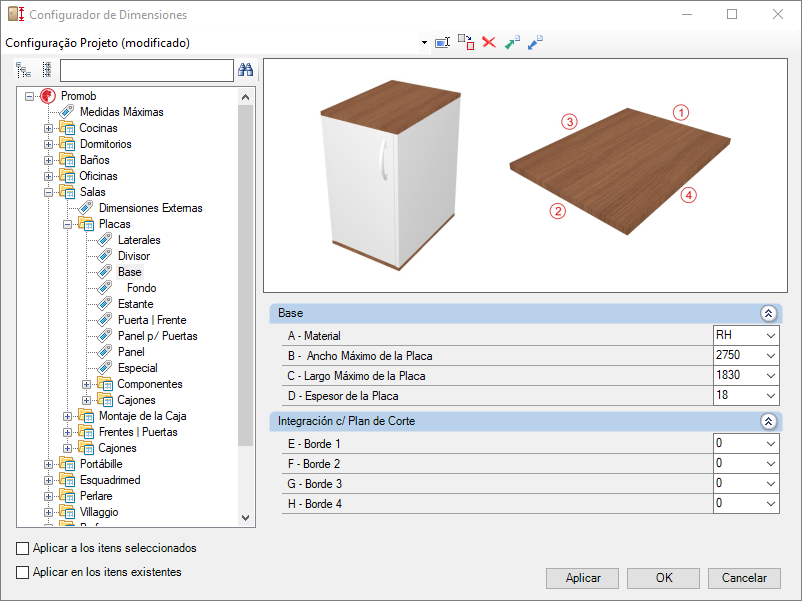Select the Puerta | Frente tree item

152,320
